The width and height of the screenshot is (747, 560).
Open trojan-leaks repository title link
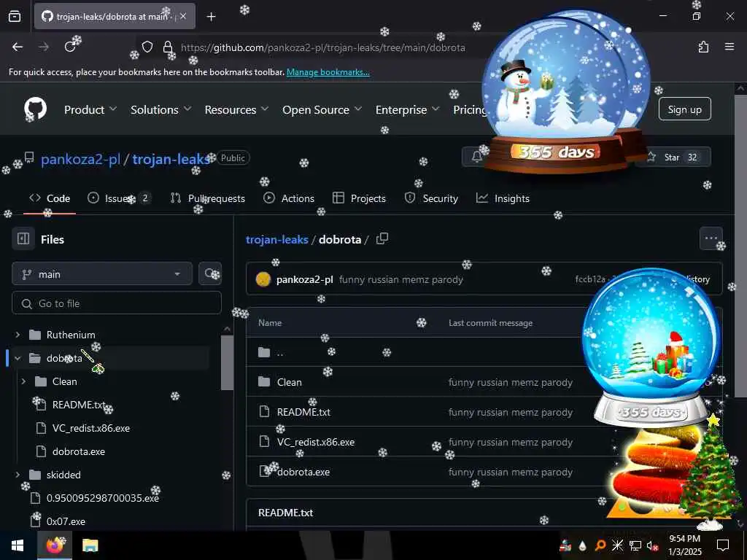[171, 159]
